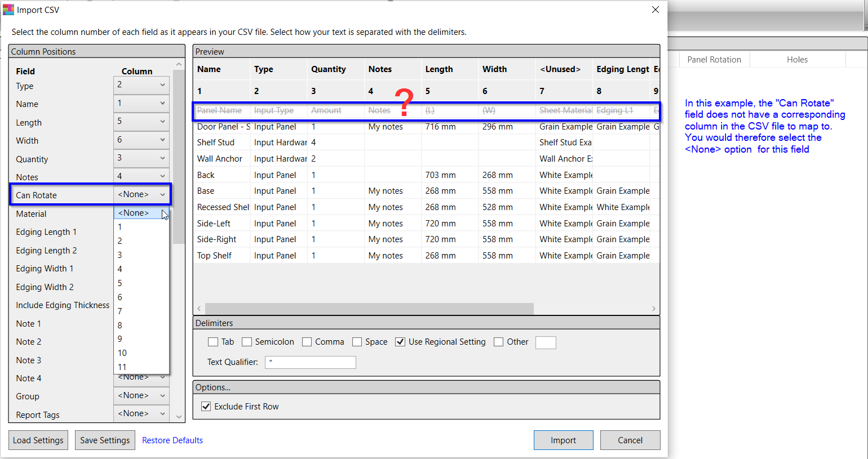
Task: Open the Group column dropdown
Action: coord(141,396)
